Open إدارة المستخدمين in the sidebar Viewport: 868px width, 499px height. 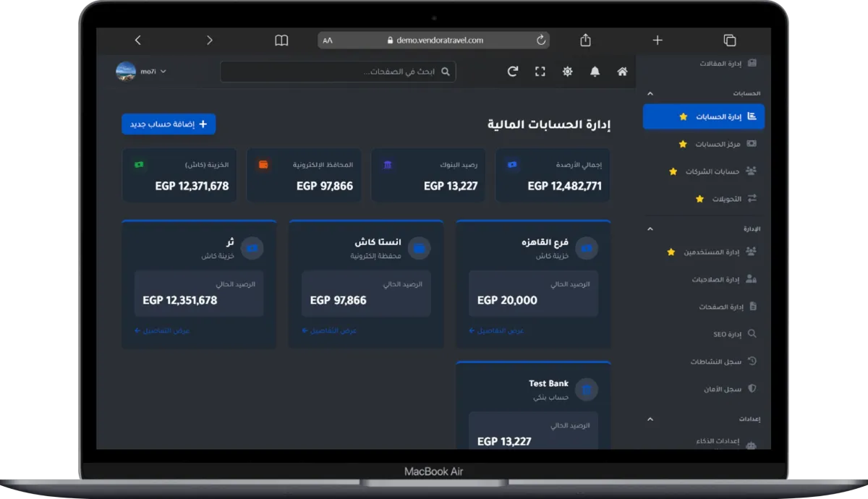click(x=703, y=252)
